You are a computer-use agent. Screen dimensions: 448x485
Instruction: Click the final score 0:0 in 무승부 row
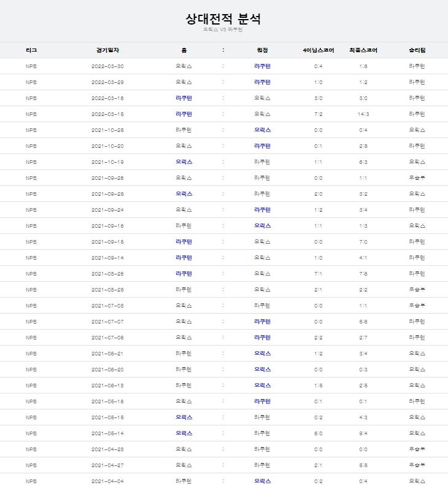click(363, 449)
